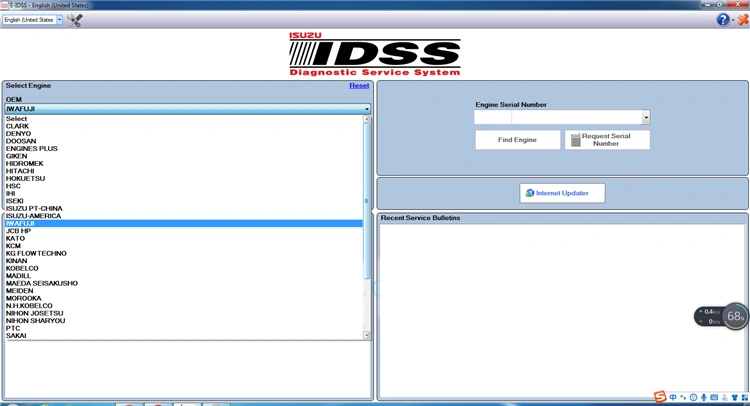Select MAEDA SEISAKUSHO in the OEM list
The image size is (750, 406).
(x=184, y=283)
